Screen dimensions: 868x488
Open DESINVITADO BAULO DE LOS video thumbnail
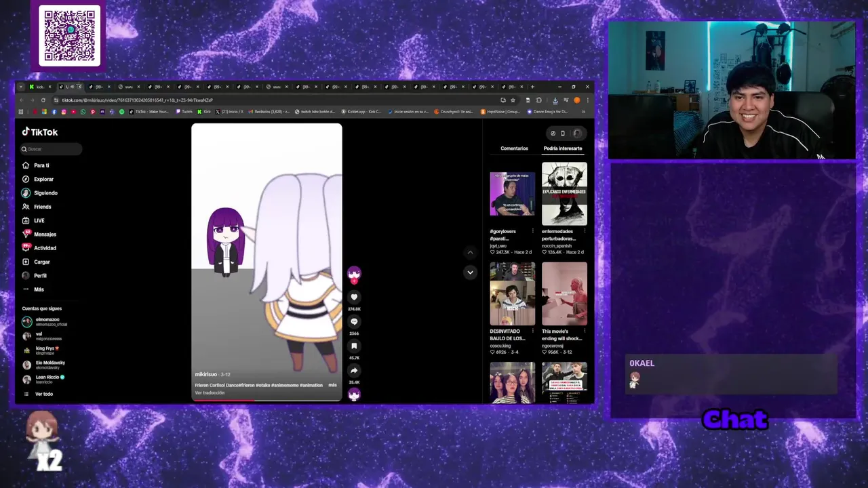(513, 293)
